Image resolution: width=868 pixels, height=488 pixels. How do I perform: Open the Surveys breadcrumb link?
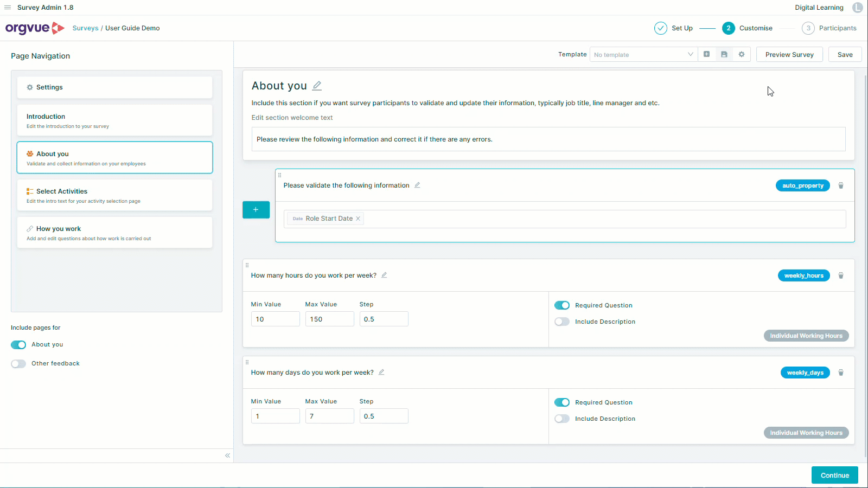[x=86, y=28]
